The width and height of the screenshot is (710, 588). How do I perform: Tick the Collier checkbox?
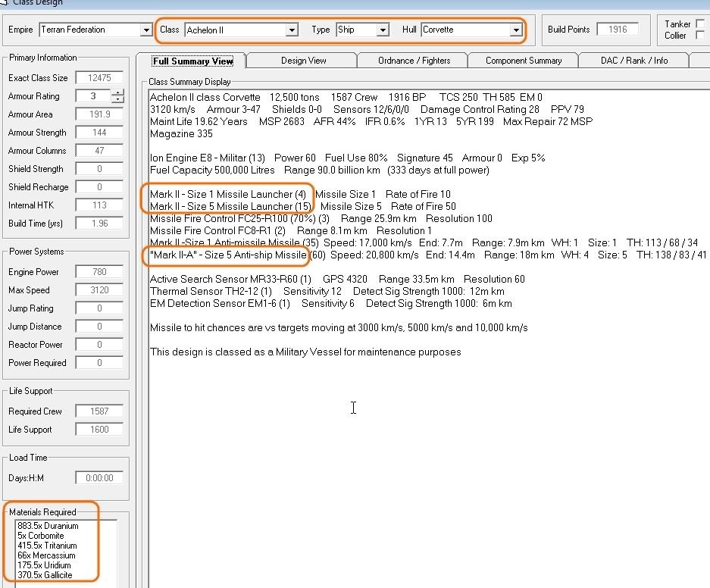pyautogui.click(x=700, y=35)
